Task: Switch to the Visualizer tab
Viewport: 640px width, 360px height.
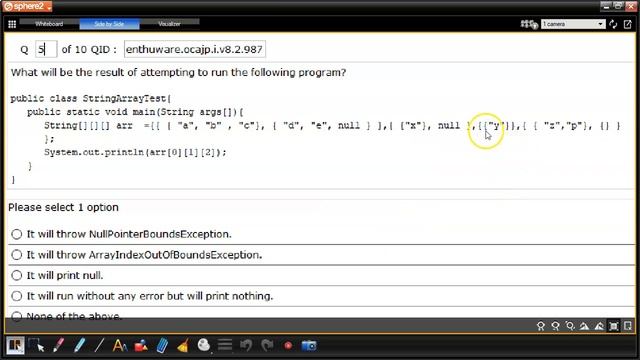Action: (169, 24)
